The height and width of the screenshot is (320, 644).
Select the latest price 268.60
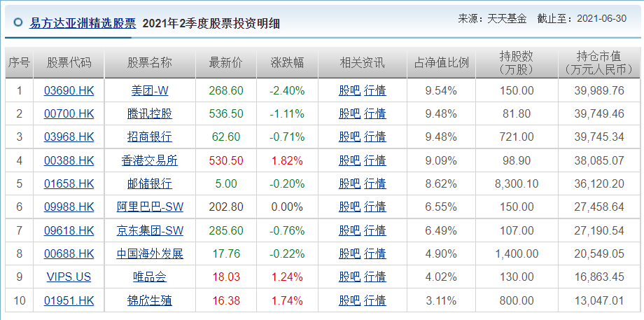226,90
